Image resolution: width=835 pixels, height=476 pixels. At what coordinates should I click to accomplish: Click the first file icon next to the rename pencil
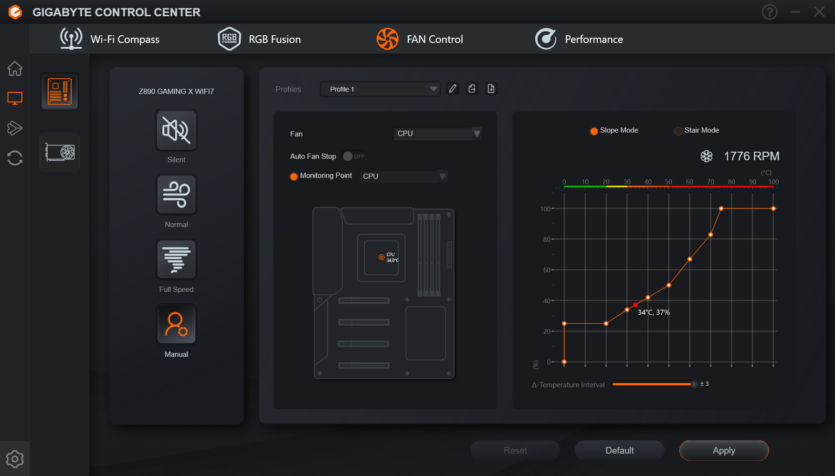coord(472,89)
